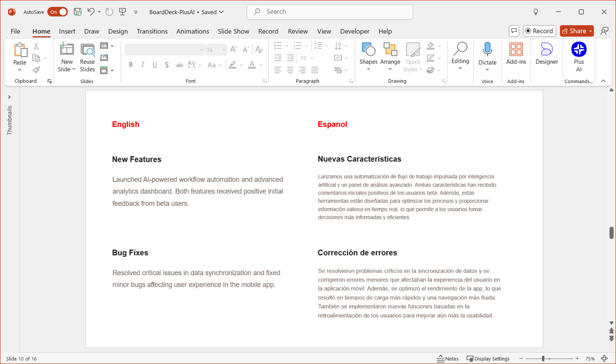The image size is (616, 364).
Task: Turn off the AutoSave switch
Action: [57, 12]
